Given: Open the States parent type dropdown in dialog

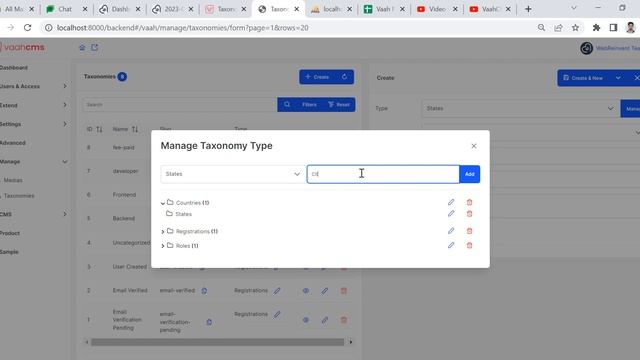Looking at the screenshot, I should coord(233,174).
